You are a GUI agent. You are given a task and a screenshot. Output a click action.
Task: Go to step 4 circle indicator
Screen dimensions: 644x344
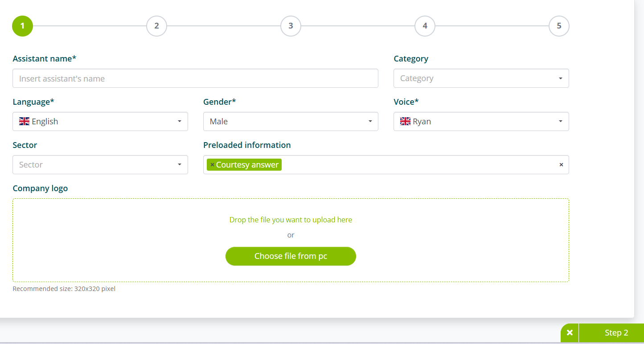click(x=425, y=26)
